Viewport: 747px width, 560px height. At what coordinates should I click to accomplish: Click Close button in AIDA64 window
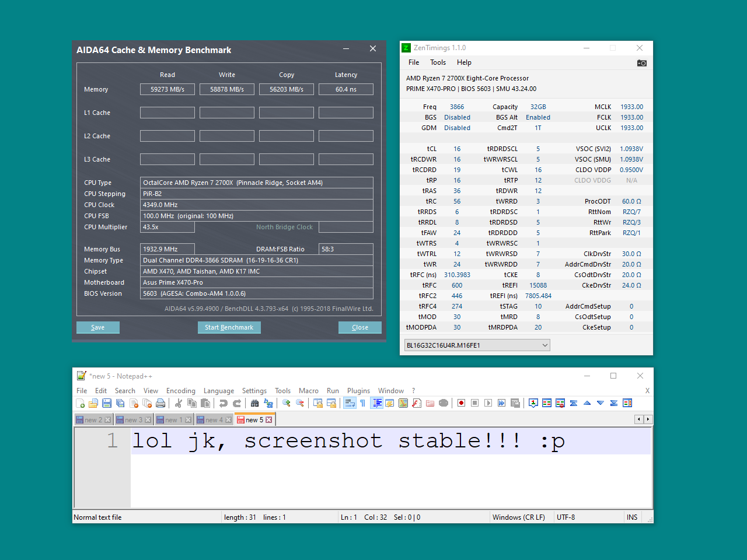pos(360,327)
